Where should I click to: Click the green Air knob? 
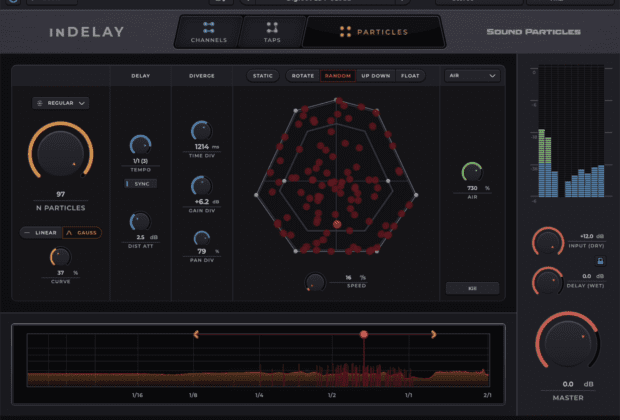point(472,172)
